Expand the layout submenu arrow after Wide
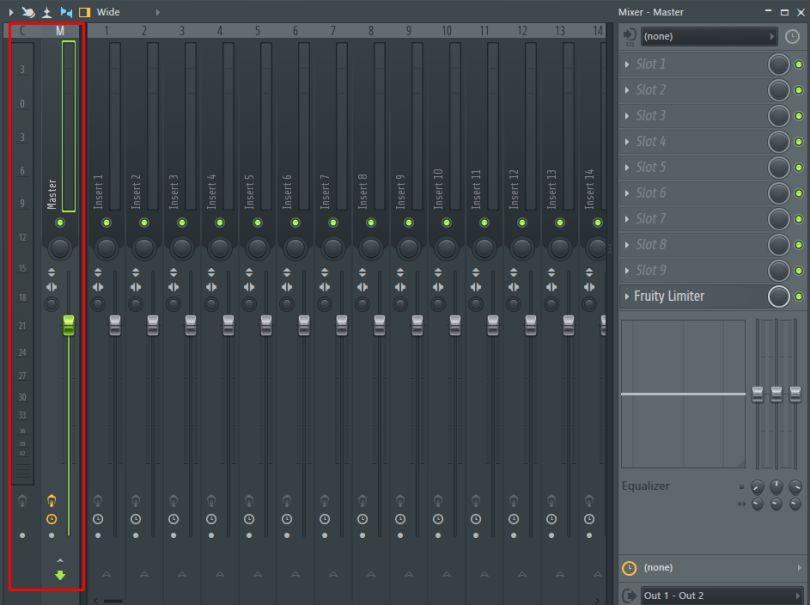Image resolution: width=810 pixels, height=605 pixels. pos(158,12)
